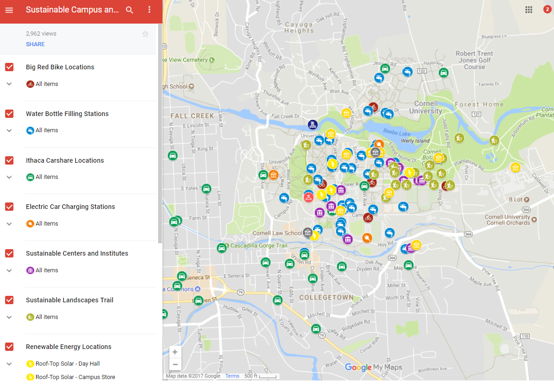Click the B Lot place label
This screenshot has height=392, width=554.
[516, 200]
